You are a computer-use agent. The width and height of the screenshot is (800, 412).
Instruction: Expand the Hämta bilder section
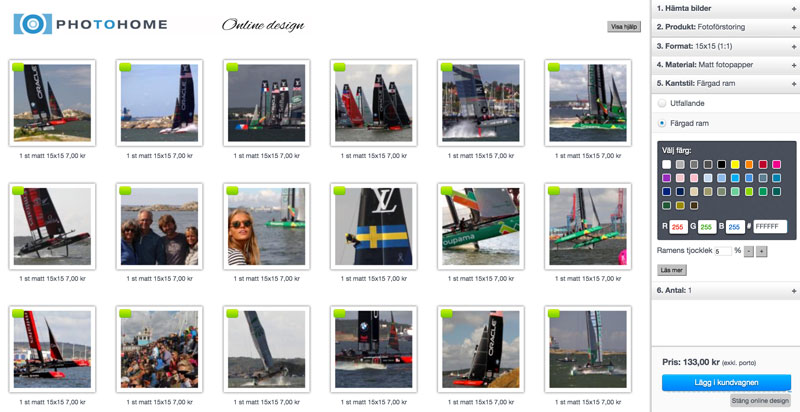point(726,8)
